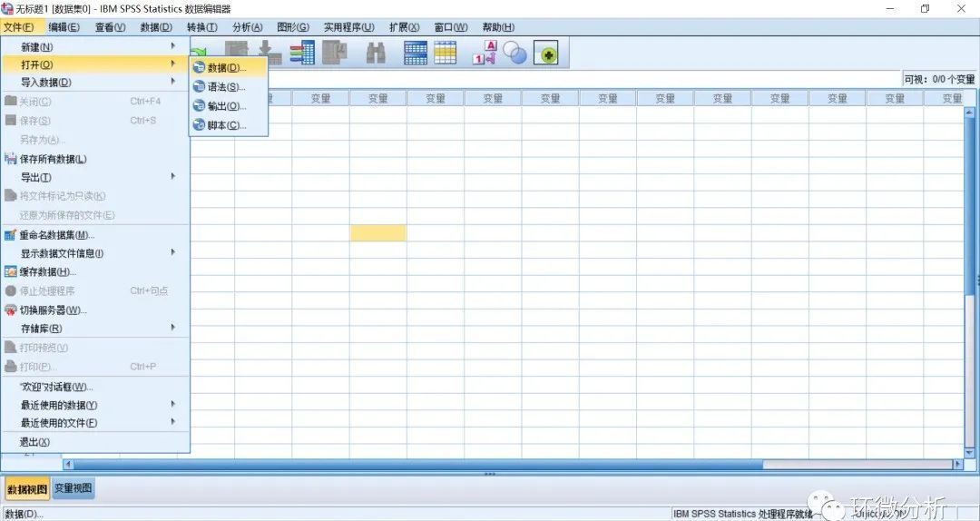The width and height of the screenshot is (980, 521).
Task: Open the Analyze (分析) menu
Action: [248, 27]
